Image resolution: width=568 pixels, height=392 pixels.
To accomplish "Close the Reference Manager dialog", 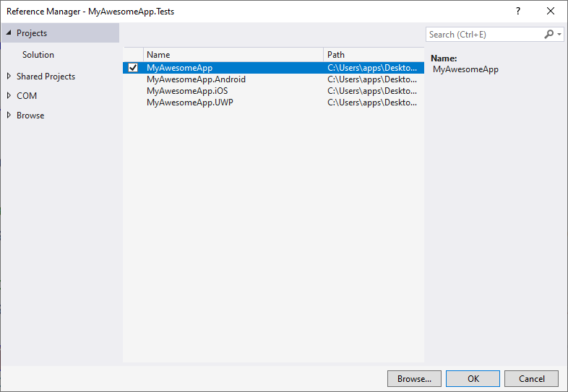I will click(x=551, y=11).
